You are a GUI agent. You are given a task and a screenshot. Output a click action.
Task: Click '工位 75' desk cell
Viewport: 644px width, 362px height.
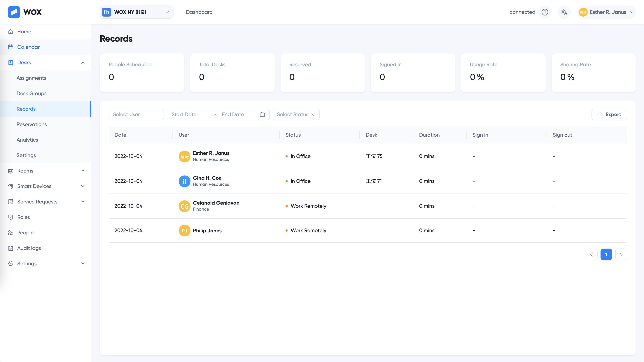[x=374, y=156]
